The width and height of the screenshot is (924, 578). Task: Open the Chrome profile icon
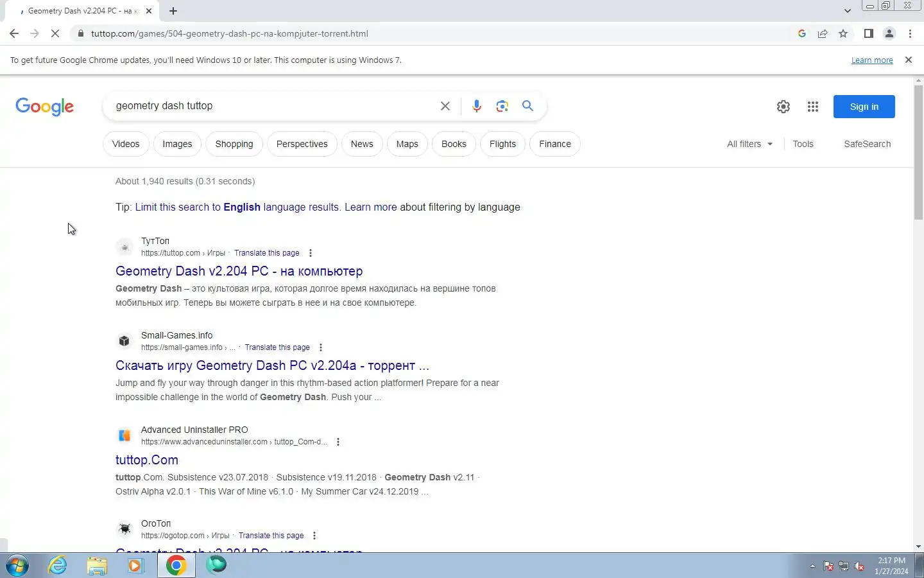889,33
